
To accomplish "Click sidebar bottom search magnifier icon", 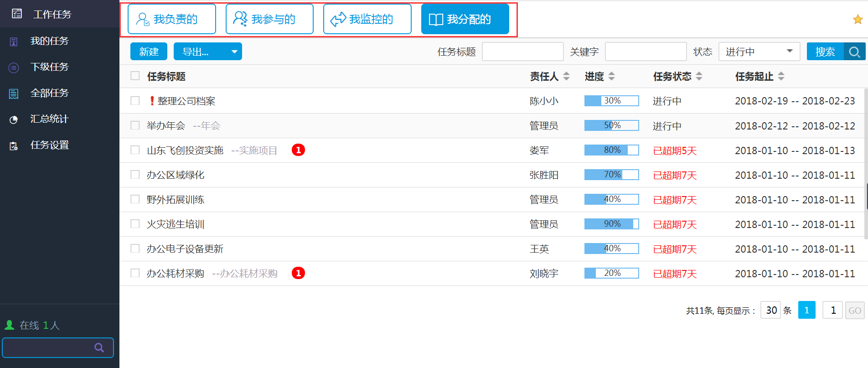I will [99, 348].
